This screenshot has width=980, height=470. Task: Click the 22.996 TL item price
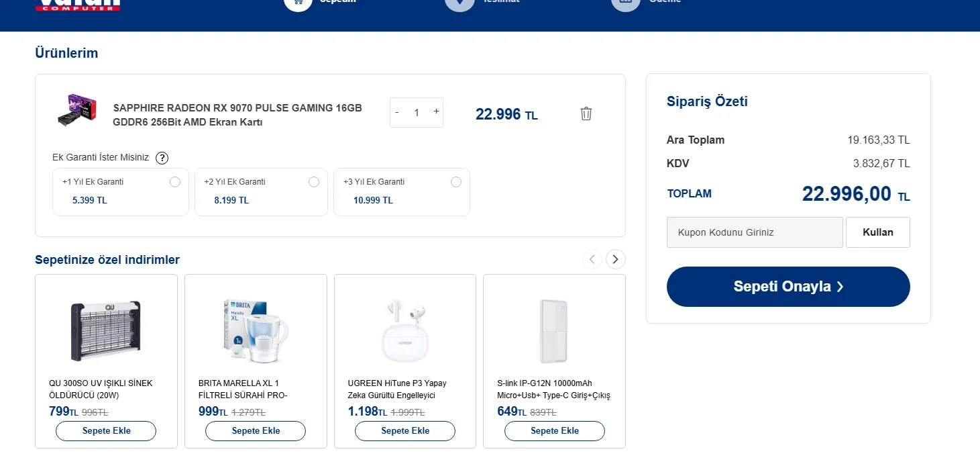coord(506,115)
